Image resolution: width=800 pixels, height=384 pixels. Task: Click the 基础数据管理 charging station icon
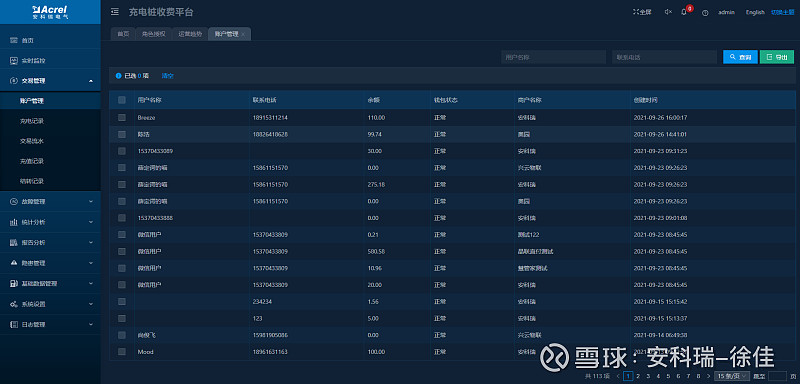(x=14, y=284)
